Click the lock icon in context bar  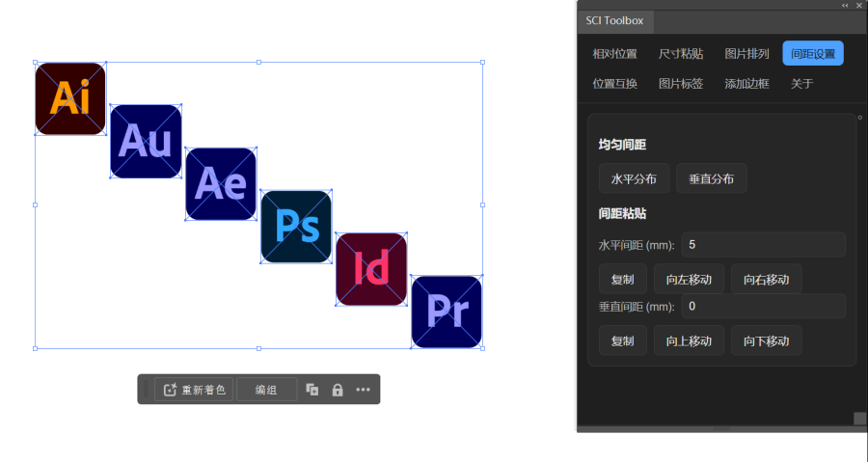tap(338, 390)
